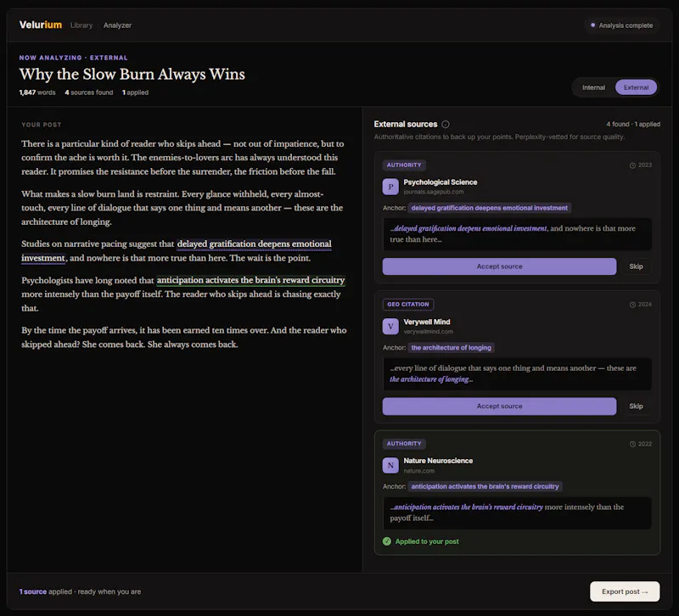Click paragraph starting 'What makes a slow burn land'
The image size is (679, 616).
pos(182,208)
